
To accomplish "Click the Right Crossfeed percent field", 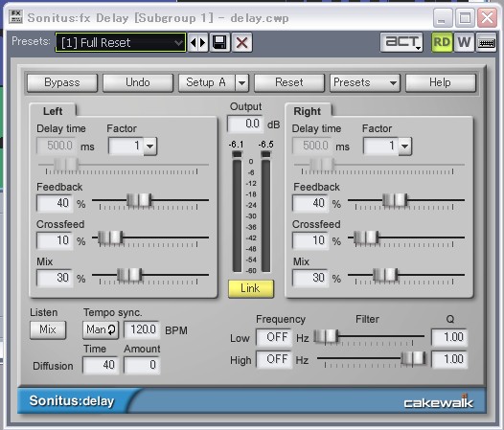I will tap(310, 240).
